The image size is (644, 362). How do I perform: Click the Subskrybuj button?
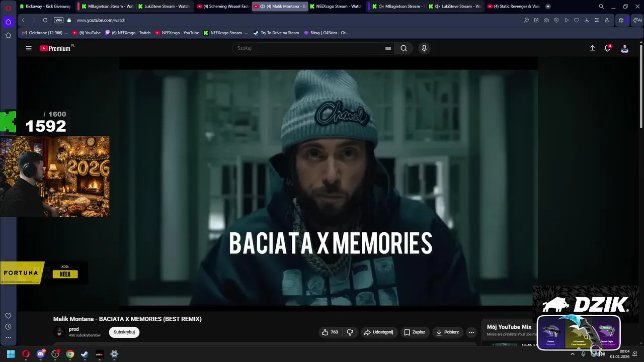[x=124, y=332]
